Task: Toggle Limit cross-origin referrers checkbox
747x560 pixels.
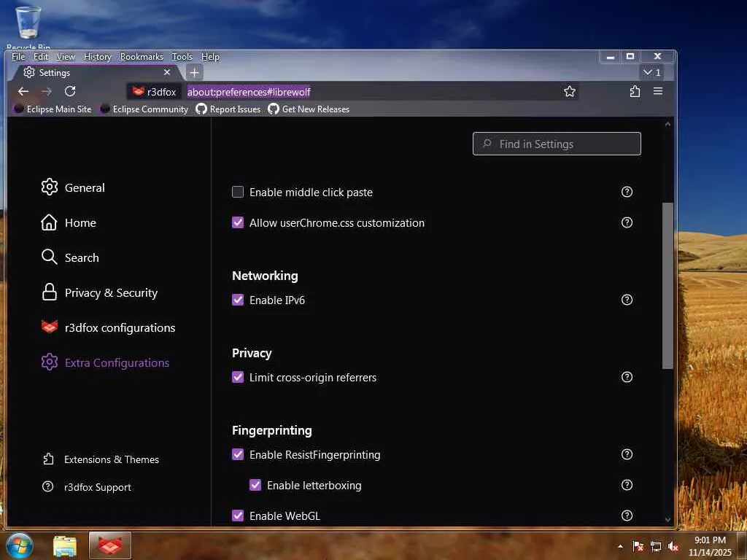Action: (x=238, y=377)
